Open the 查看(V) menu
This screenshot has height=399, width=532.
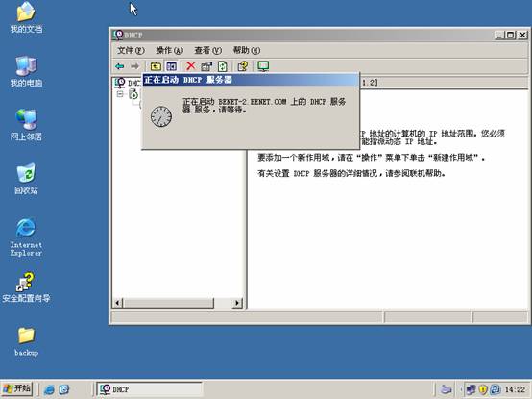coord(207,51)
